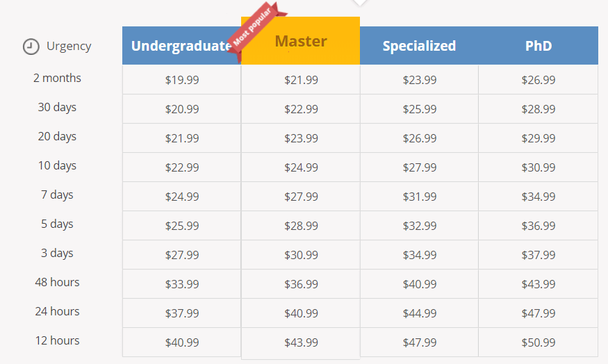608x364 pixels.
Task: Click the 12 hours urgency label
Action: [57, 340]
